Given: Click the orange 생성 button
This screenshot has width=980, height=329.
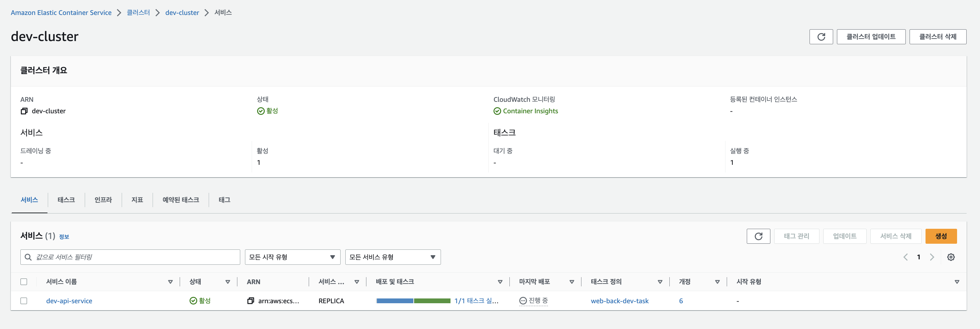Looking at the screenshot, I should [941, 236].
